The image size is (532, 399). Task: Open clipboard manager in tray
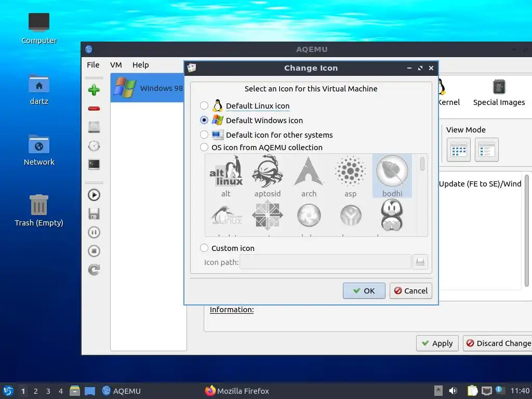472,391
